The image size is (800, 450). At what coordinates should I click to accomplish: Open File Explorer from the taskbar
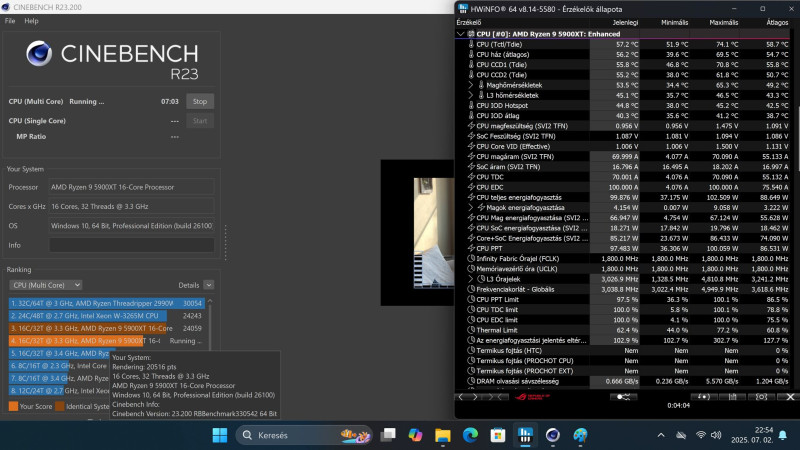[442, 435]
